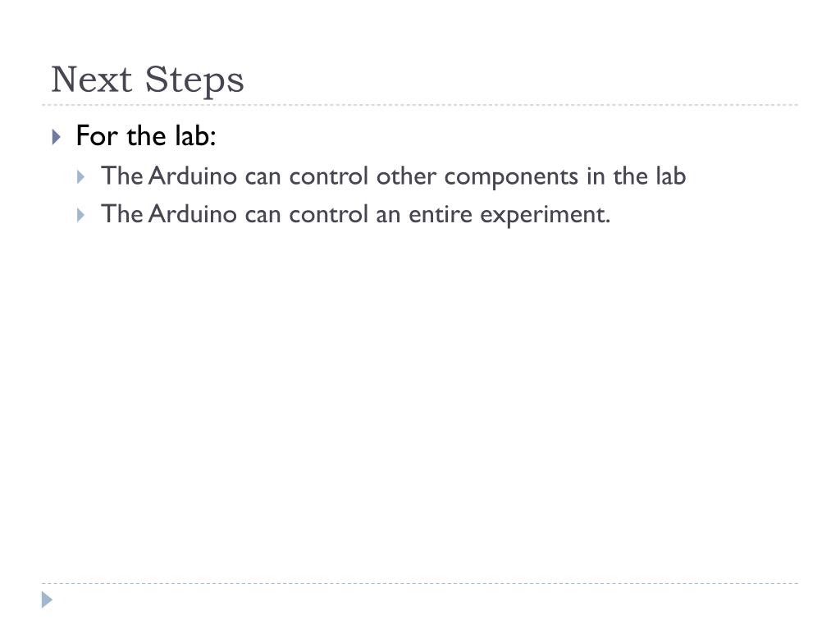Click "control" in the other components line
This screenshot has width=840, height=630.
pos(328,176)
